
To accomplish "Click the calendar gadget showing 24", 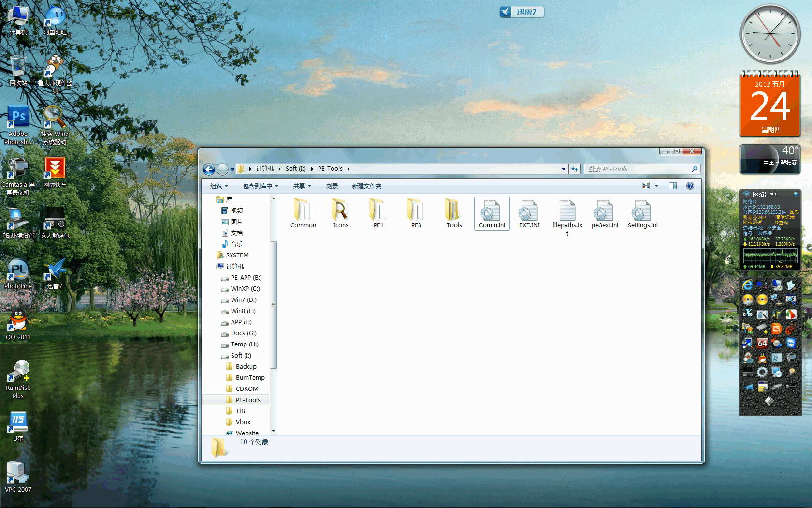I will coord(770,105).
